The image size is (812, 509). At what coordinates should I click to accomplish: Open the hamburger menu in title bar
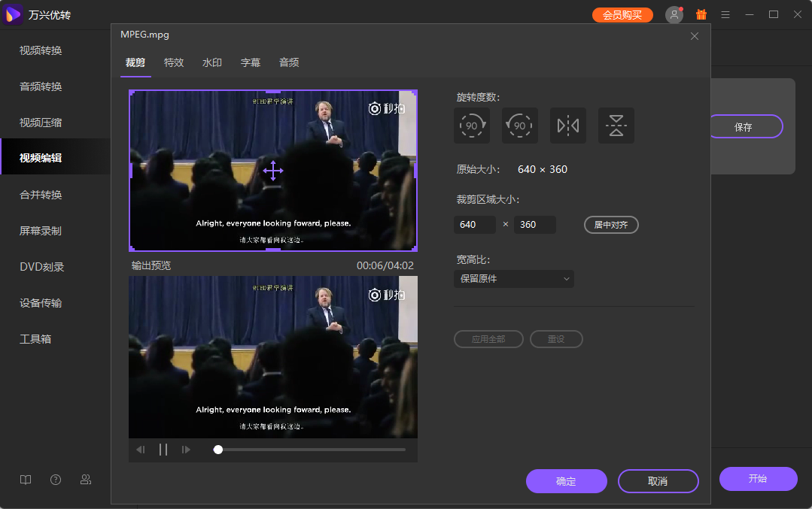[725, 14]
